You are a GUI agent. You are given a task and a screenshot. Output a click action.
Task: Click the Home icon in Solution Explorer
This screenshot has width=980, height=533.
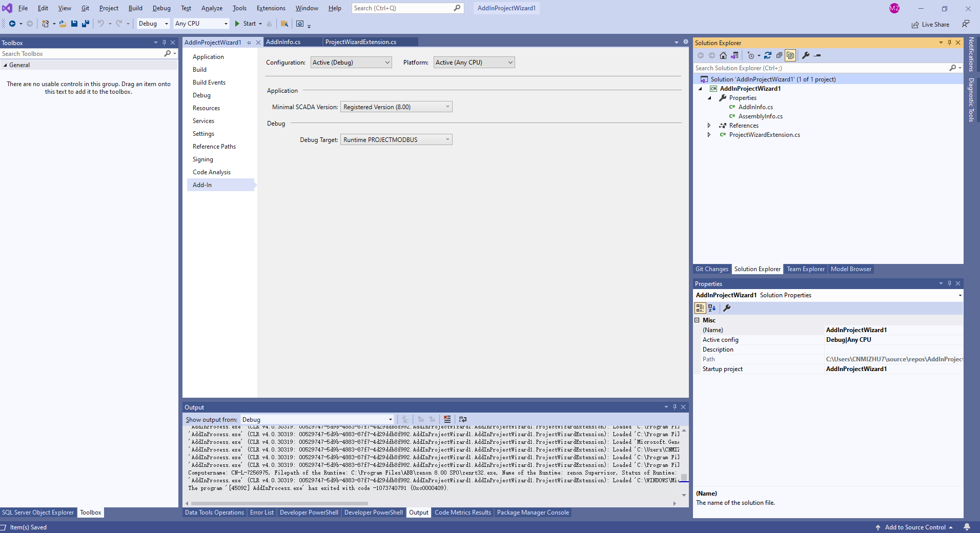[723, 55]
